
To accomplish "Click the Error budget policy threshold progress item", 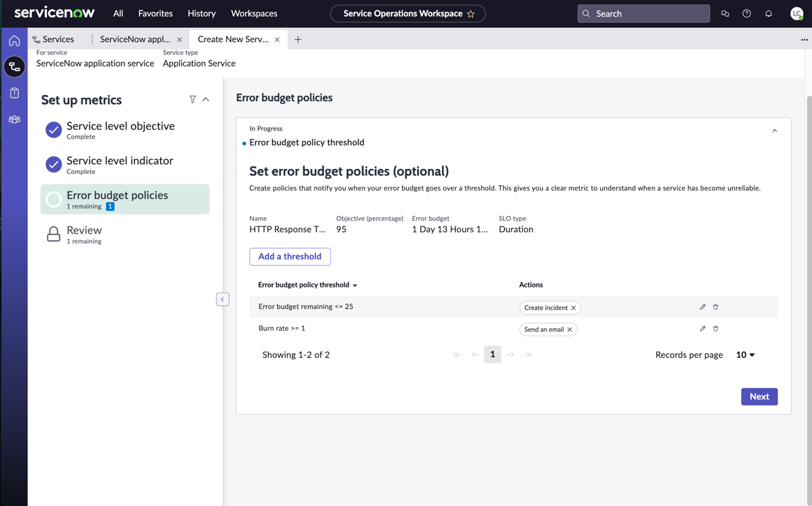I will 307,143.
